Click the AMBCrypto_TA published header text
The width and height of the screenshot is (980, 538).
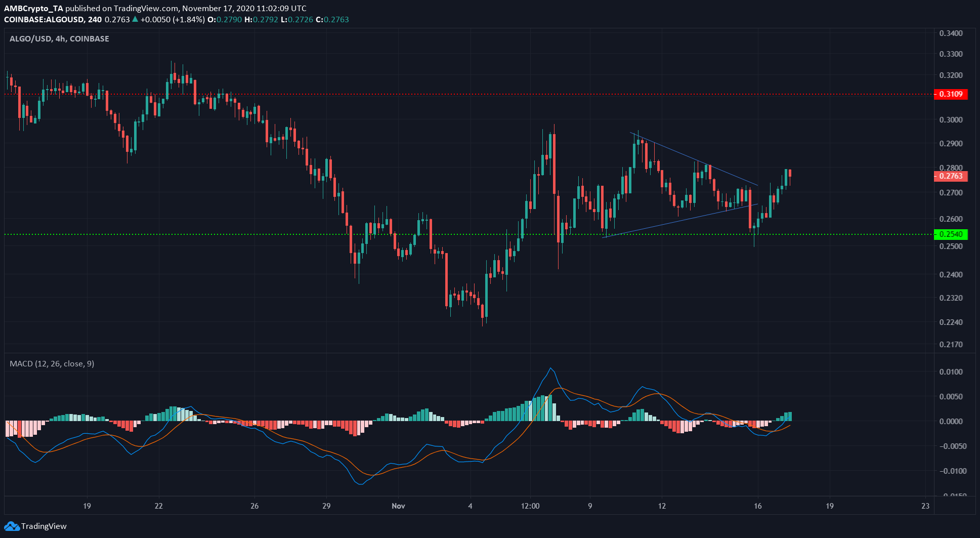click(x=155, y=8)
